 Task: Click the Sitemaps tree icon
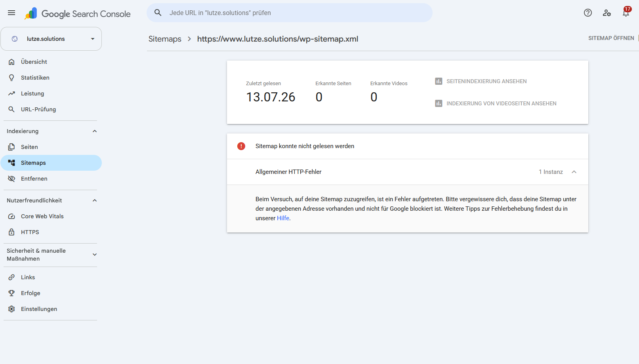pyautogui.click(x=11, y=163)
